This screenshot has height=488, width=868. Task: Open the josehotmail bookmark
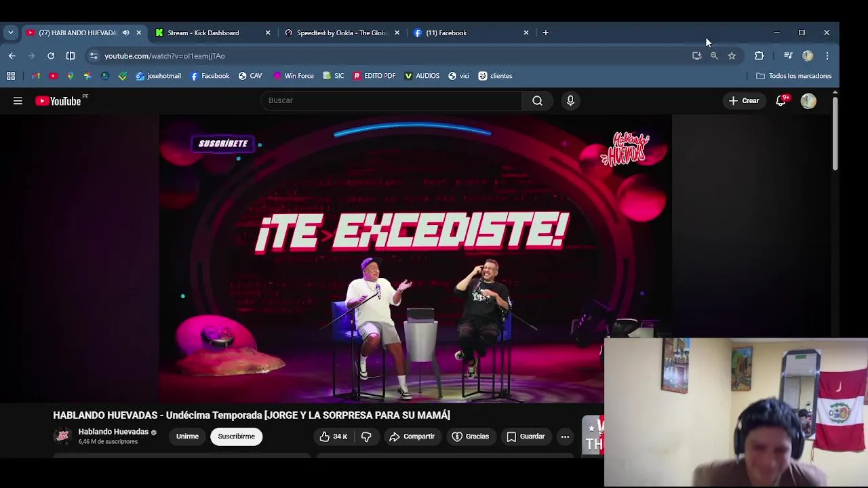point(159,76)
